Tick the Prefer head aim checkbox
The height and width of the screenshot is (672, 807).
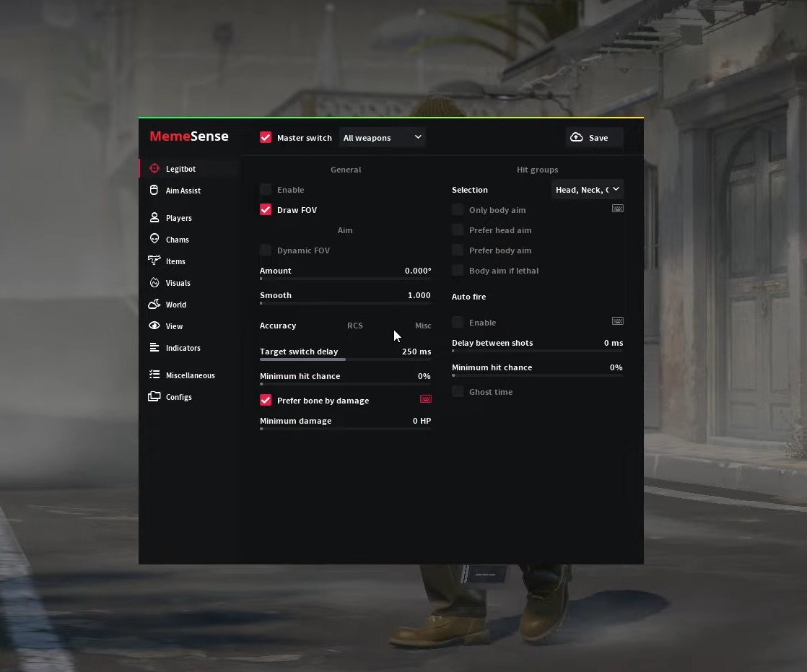click(458, 230)
